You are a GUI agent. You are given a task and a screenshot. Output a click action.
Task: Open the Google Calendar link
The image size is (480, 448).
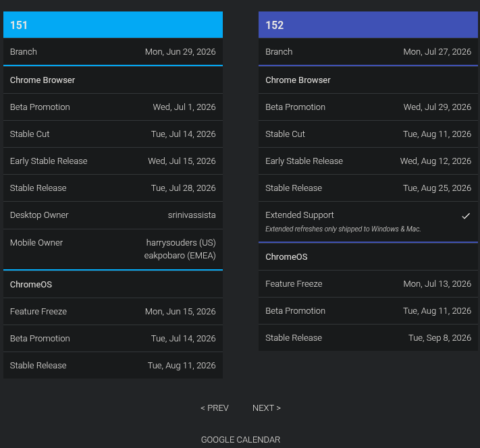[240, 440]
